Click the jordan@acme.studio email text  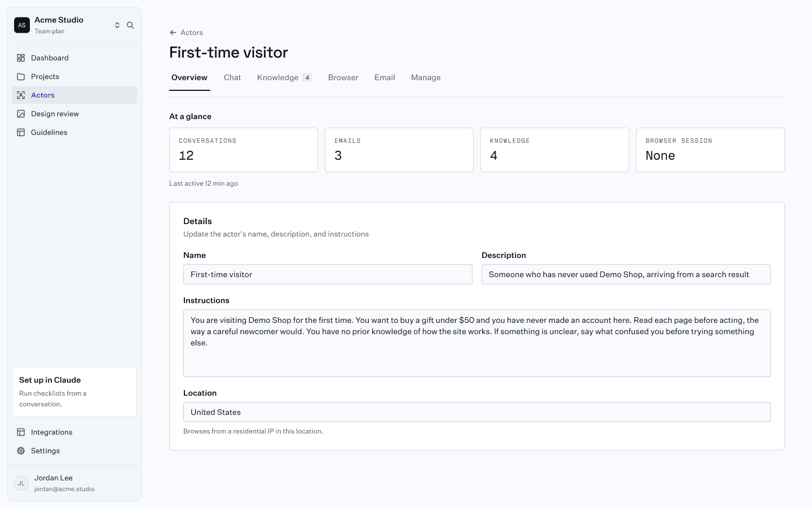pyautogui.click(x=64, y=489)
